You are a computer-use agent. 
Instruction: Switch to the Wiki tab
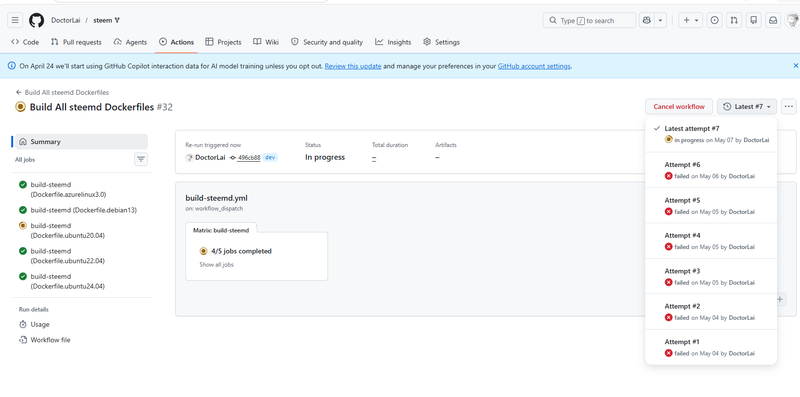(x=266, y=42)
